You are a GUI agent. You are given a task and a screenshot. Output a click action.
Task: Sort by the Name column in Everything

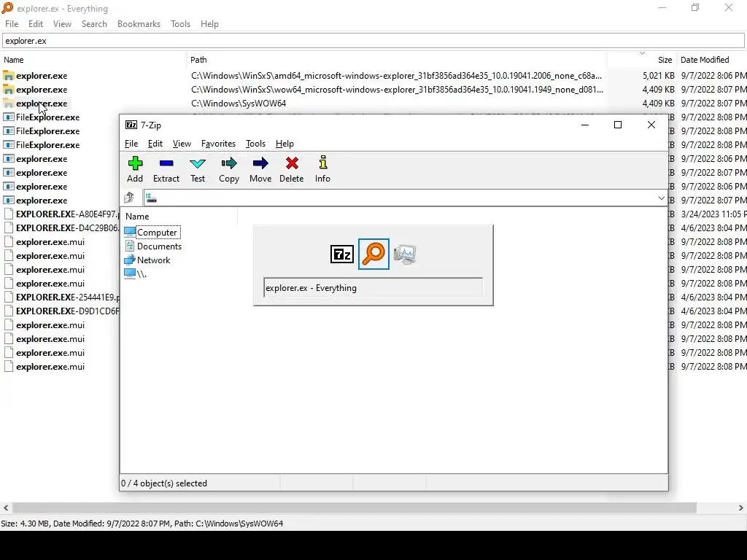[x=93, y=60]
